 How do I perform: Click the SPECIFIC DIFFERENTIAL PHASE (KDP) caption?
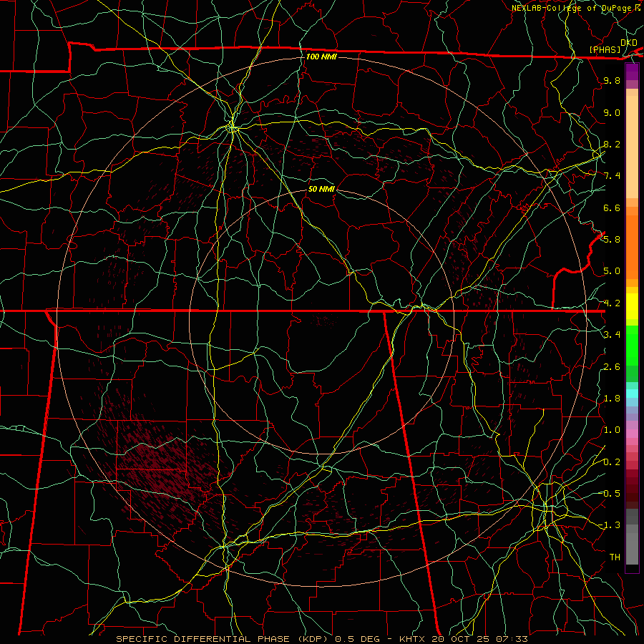click(224, 639)
